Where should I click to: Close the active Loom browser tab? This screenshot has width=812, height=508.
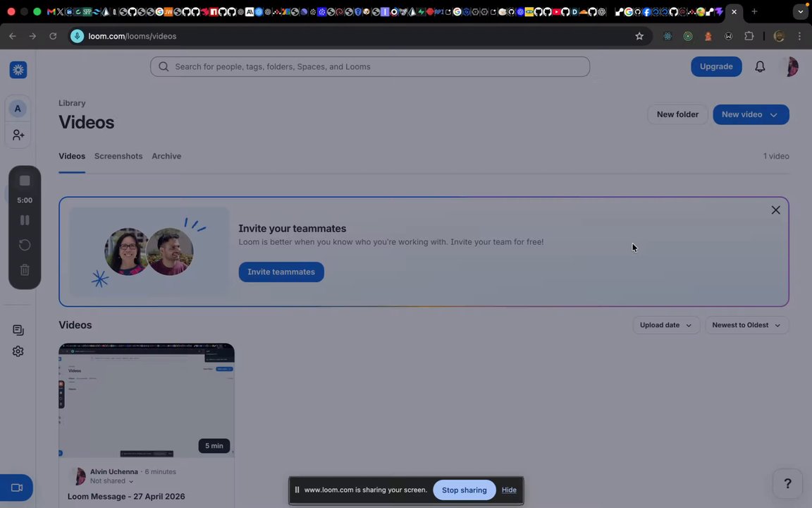click(734, 11)
